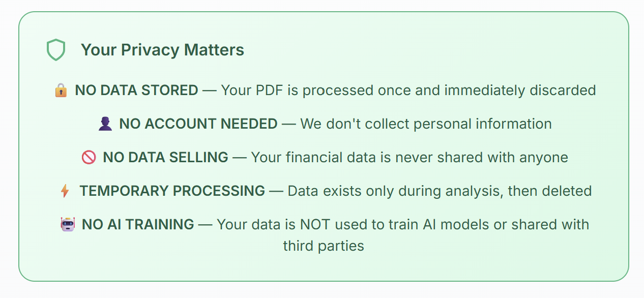
Task: Click the red prohibited sign icon
Action: 89,158
